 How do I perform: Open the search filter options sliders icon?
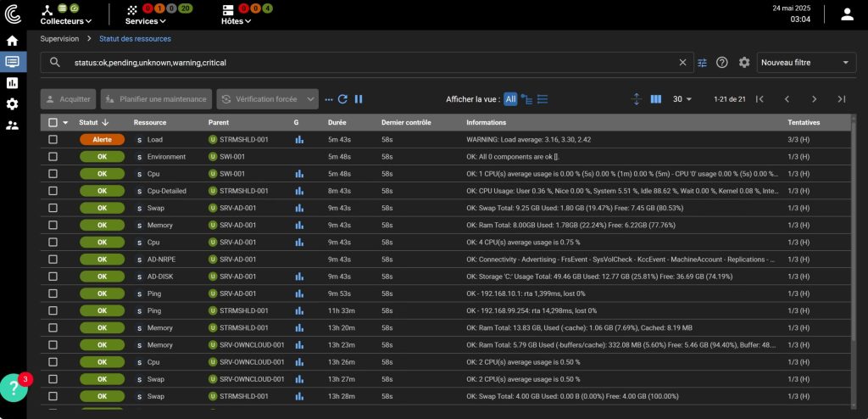[702, 63]
